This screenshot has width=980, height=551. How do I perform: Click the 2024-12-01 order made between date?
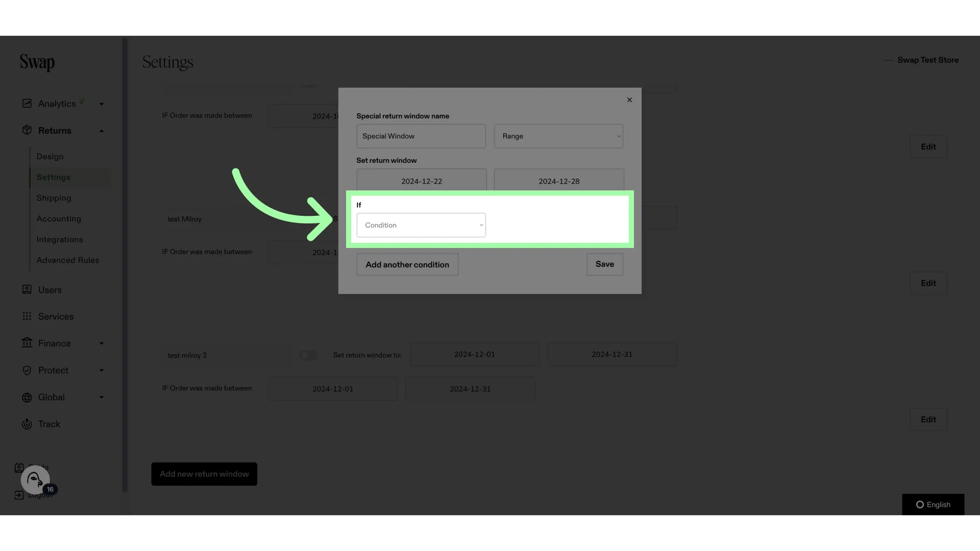(333, 389)
